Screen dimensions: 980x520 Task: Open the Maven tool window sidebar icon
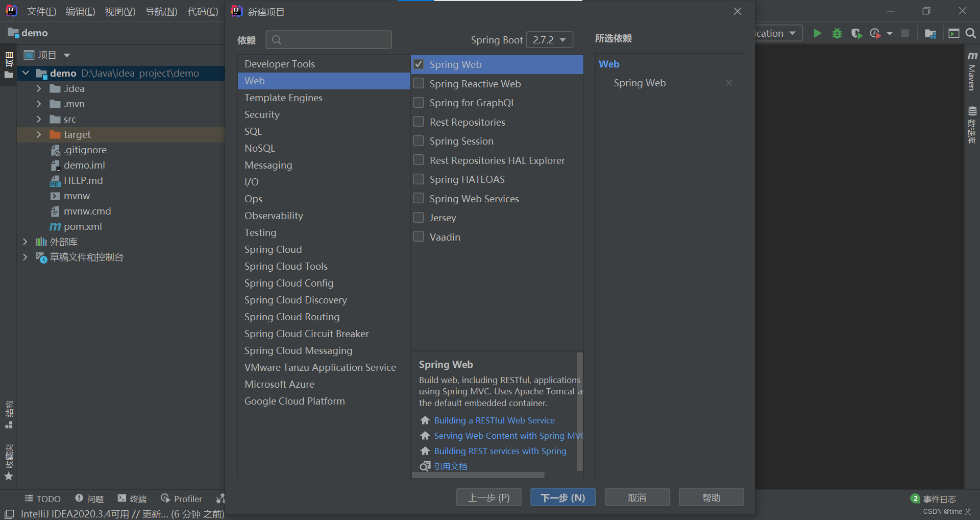click(972, 71)
